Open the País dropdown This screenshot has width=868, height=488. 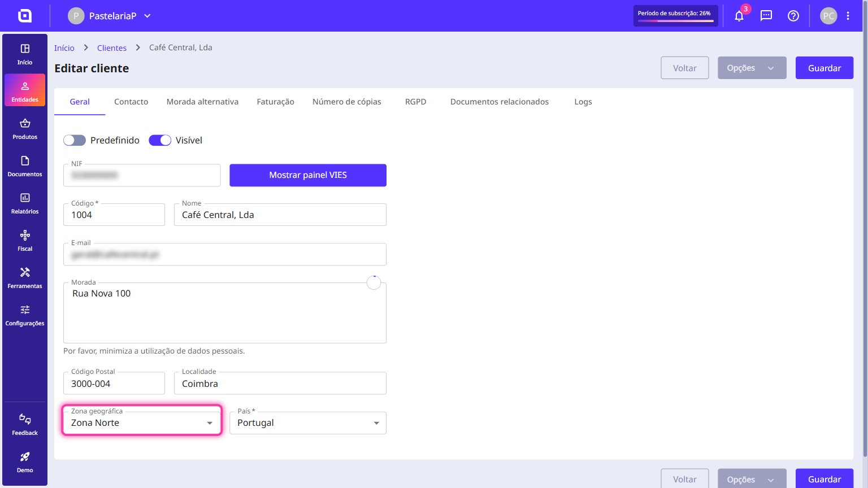(x=308, y=423)
